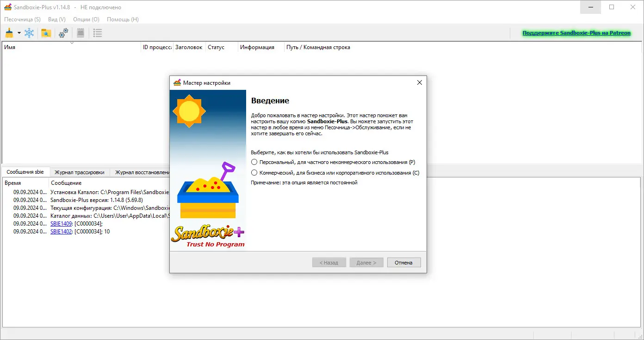Click the wizard icon in dialog title bar
Viewport: 644px width, 340px height.
pyautogui.click(x=177, y=83)
